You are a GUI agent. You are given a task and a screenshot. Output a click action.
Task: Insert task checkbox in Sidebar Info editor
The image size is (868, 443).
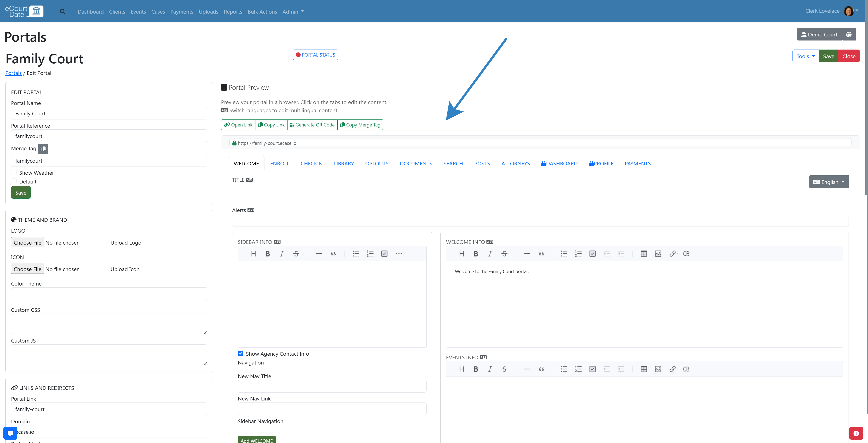(x=384, y=254)
